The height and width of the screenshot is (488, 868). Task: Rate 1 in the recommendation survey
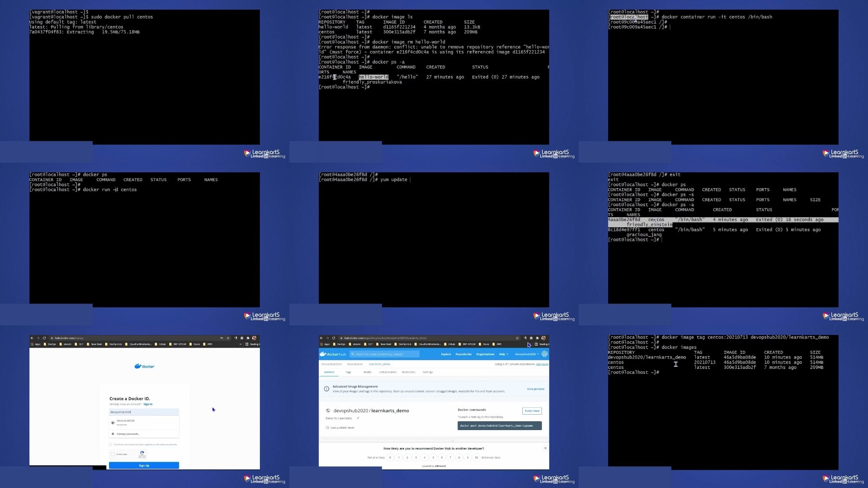pos(399,458)
